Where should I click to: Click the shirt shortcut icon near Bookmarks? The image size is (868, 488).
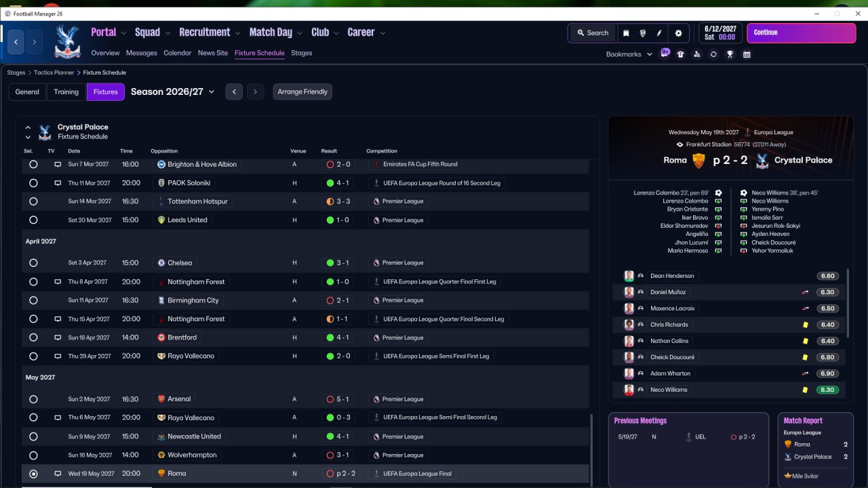(680, 54)
